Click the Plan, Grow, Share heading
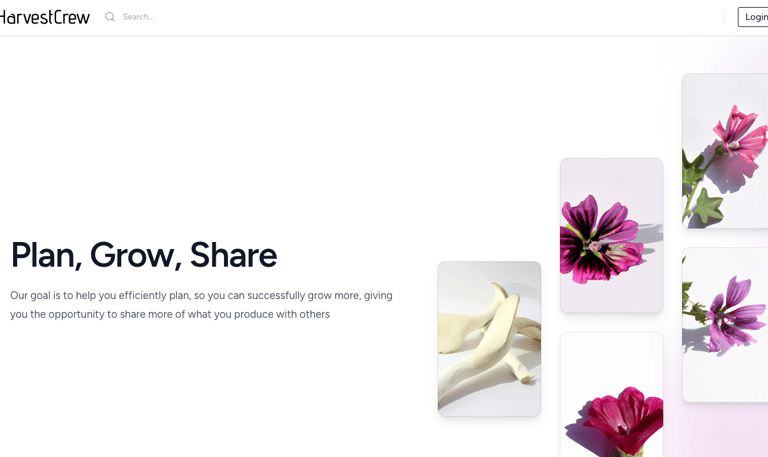 (x=144, y=255)
